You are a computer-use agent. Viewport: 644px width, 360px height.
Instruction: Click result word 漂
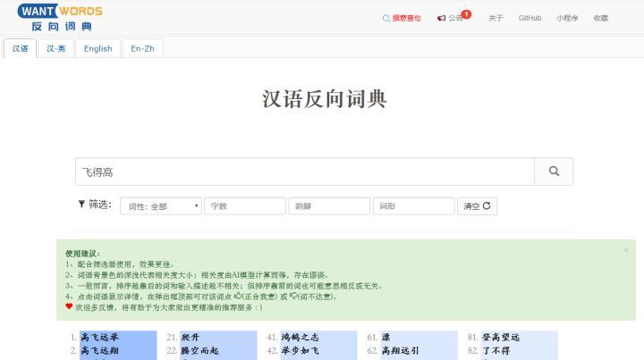click(386, 337)
